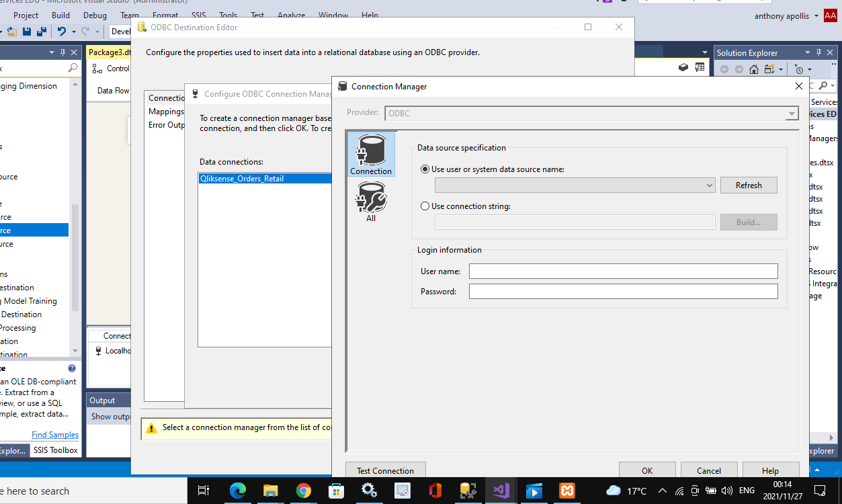The image size is (842, 504).
Task: Click the Password input field
Action: (623, 292)
